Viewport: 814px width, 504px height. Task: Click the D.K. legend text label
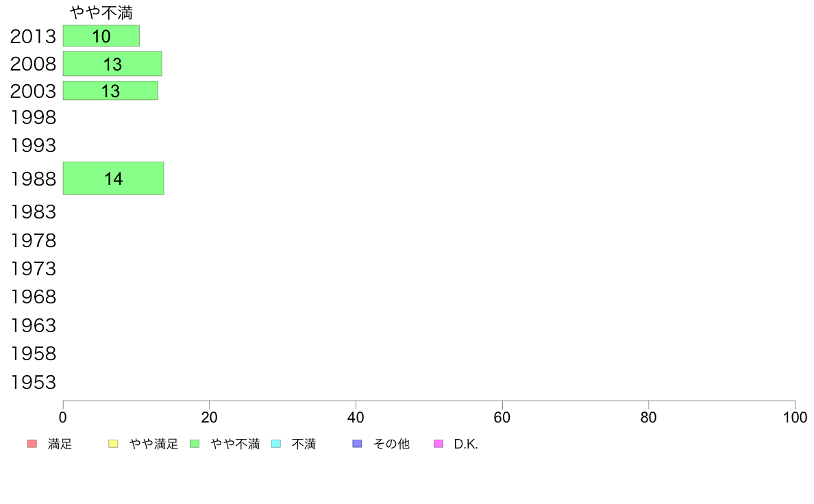coord(466,444)
